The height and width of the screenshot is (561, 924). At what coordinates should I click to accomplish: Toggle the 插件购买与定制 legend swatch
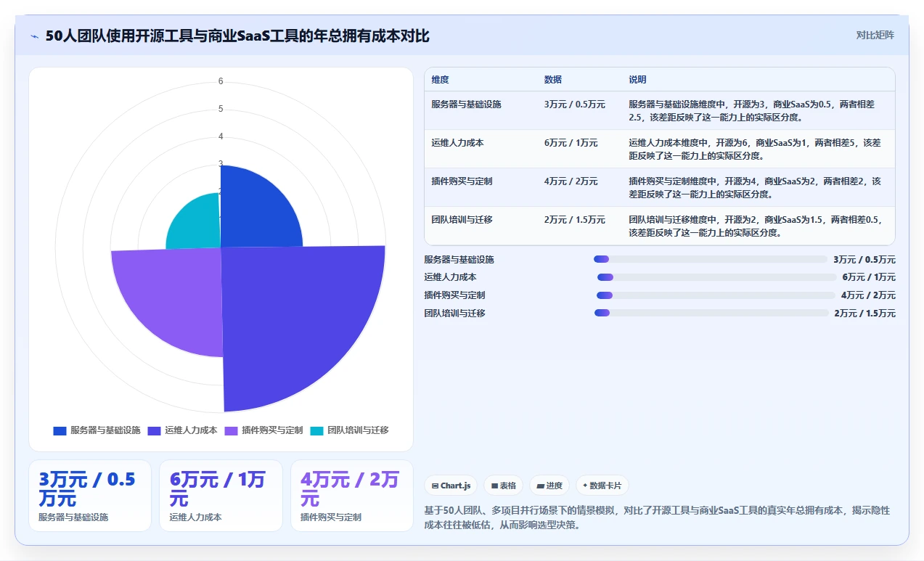click(231, 430)
